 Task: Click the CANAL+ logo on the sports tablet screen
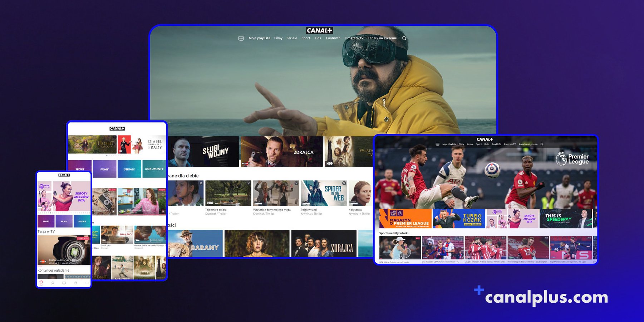tap(485, 139)
